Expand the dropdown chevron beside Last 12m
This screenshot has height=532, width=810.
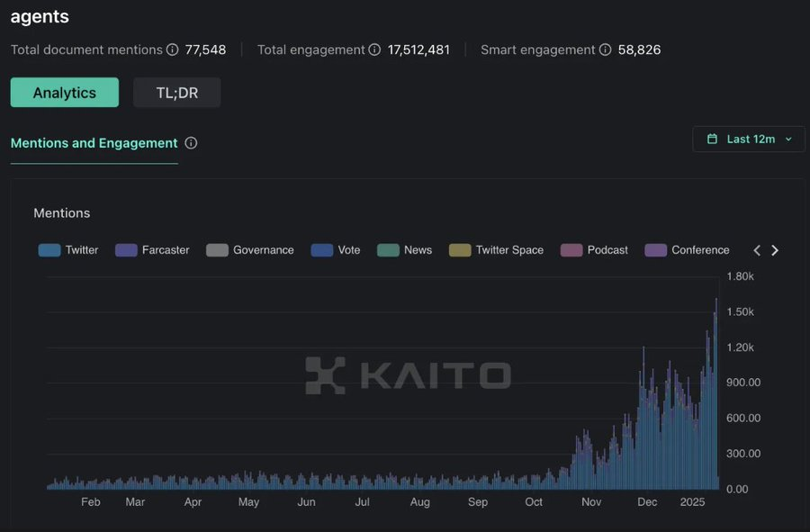(x=789, y=140)
